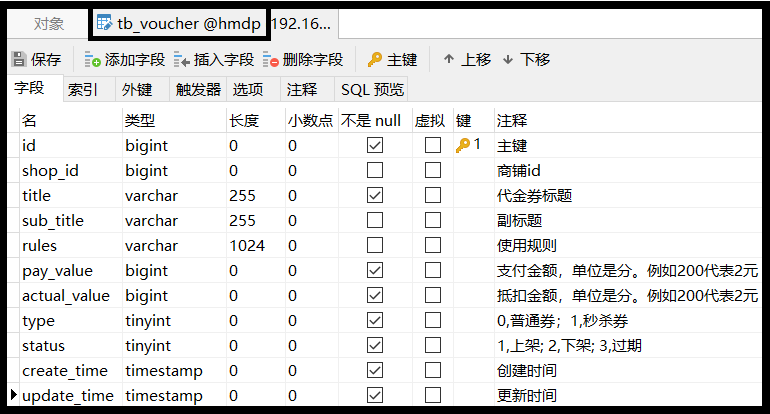
Task: Click comment '0,普通券; 1,秒杀券' in type row
Action: [562, 321]
